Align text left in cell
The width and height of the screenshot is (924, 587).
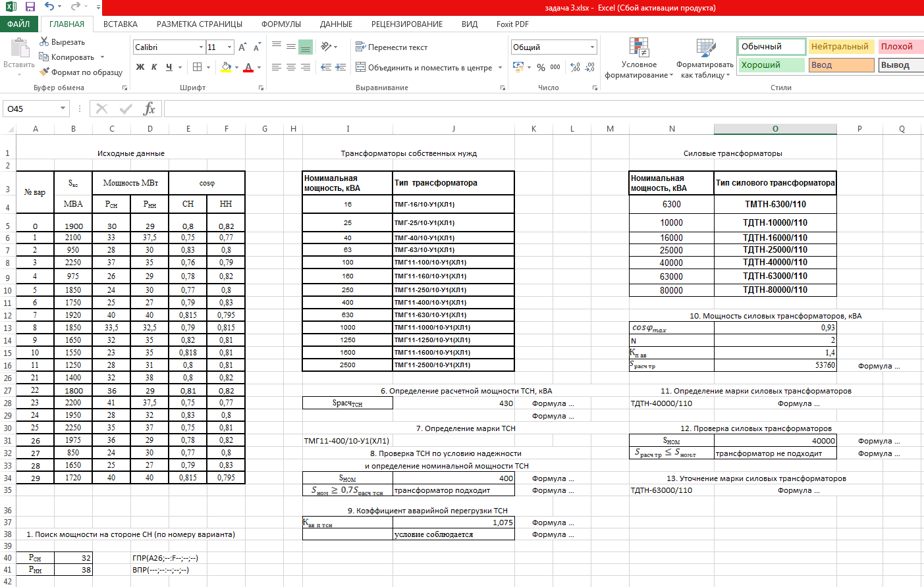click(277, 67)
